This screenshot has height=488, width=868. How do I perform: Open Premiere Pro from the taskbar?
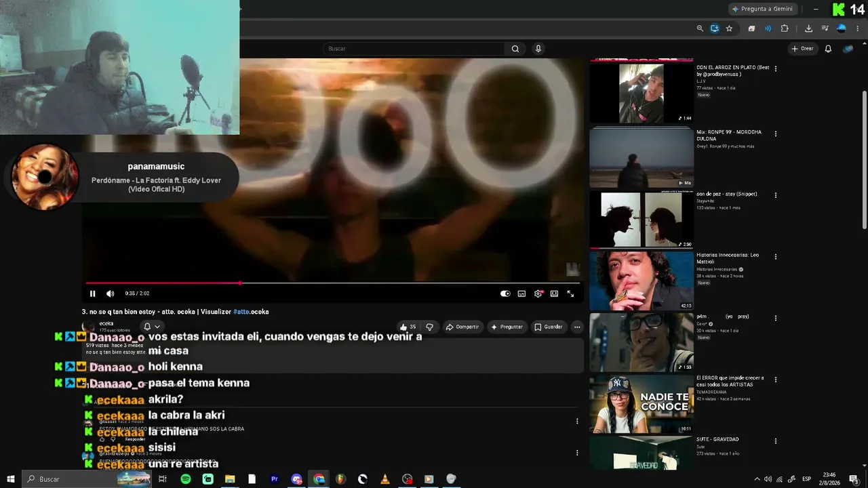(x=275, y=479)
